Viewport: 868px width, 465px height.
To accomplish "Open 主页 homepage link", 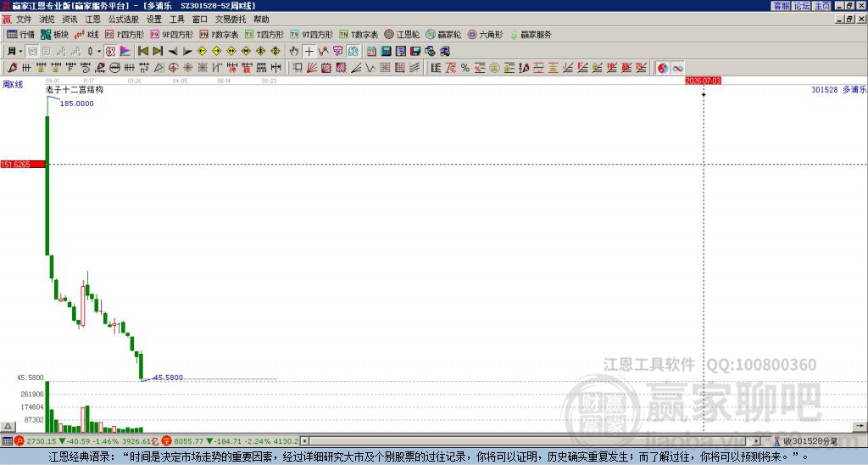I will 822,6.
